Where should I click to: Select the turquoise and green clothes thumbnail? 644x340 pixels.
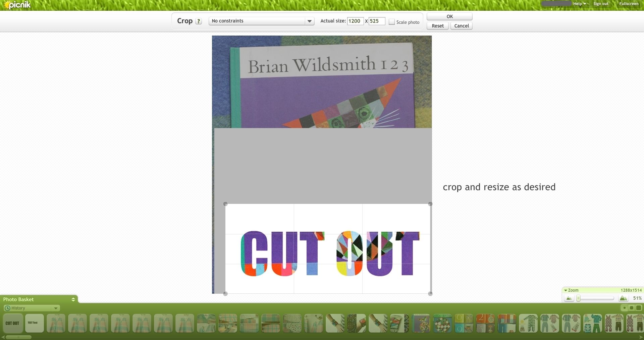[x=592, y=323]
